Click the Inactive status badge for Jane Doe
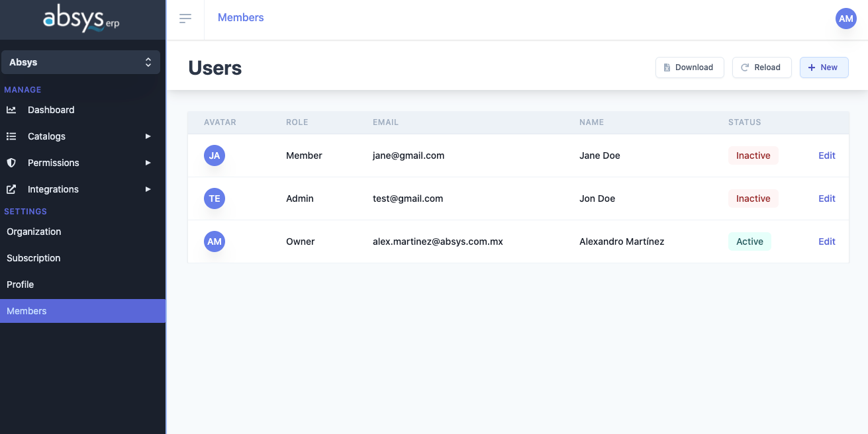This screenshot has width=868, height=434. point(753,155)
